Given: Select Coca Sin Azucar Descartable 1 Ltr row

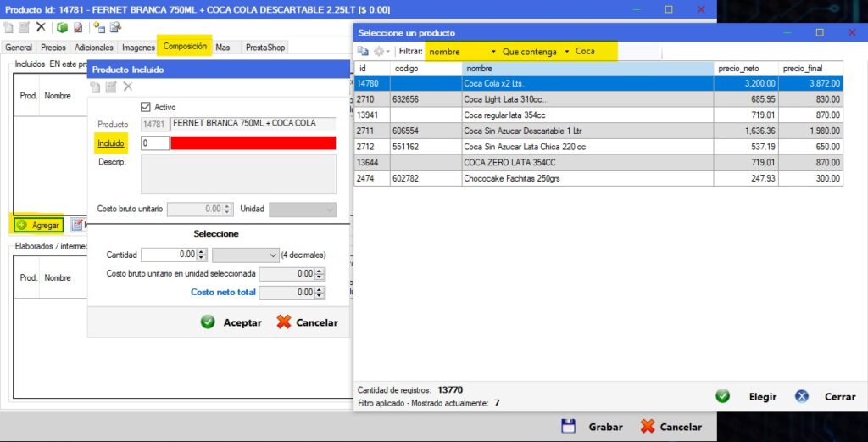Looking at the screenshot, I should pos(598,131).
